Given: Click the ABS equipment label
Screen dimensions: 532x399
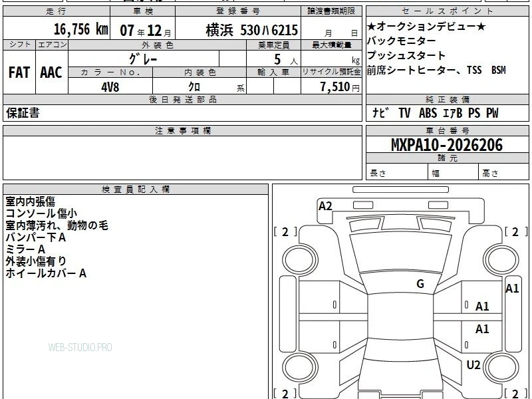Looking at the screenshot, I should click(428, 112).
